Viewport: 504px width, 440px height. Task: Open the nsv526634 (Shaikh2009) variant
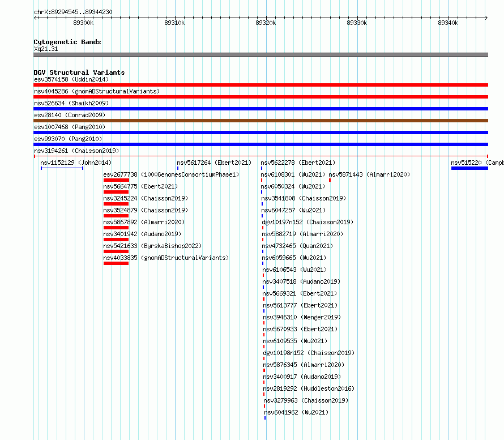tap(71, 103)
